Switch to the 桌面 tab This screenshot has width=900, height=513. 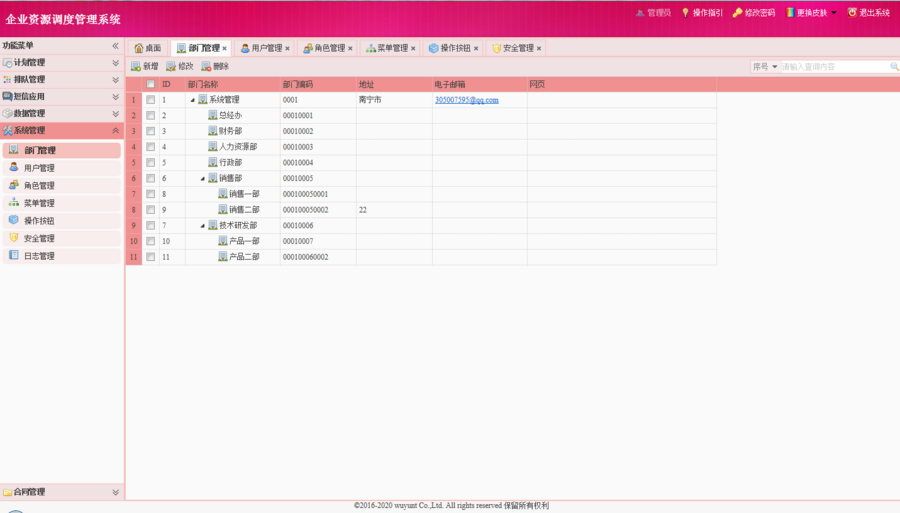point(148,48)
